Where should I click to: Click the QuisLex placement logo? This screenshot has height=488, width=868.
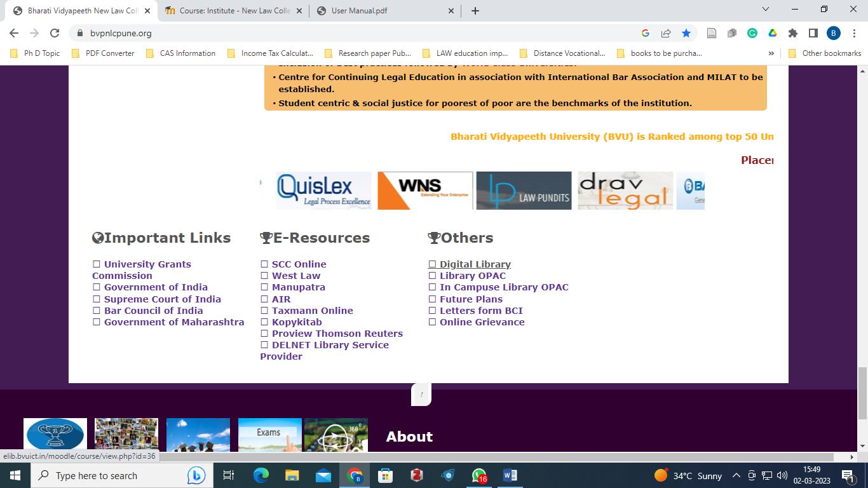[323, 191]
